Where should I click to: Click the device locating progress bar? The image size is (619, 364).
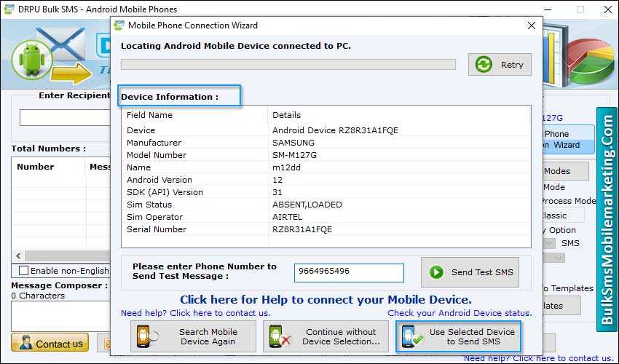click(x=288, y=64)
